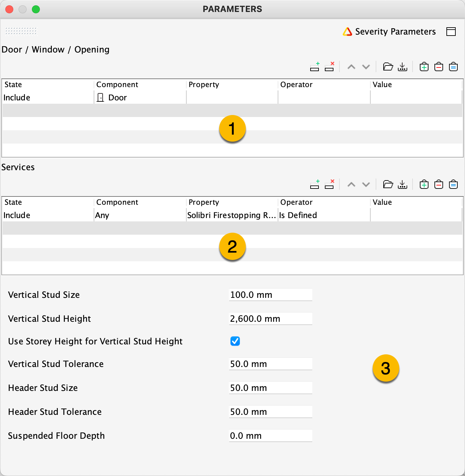Remove row in Services filter toolbar
This screenshot has height=476, width=465.
coord(329,184)
